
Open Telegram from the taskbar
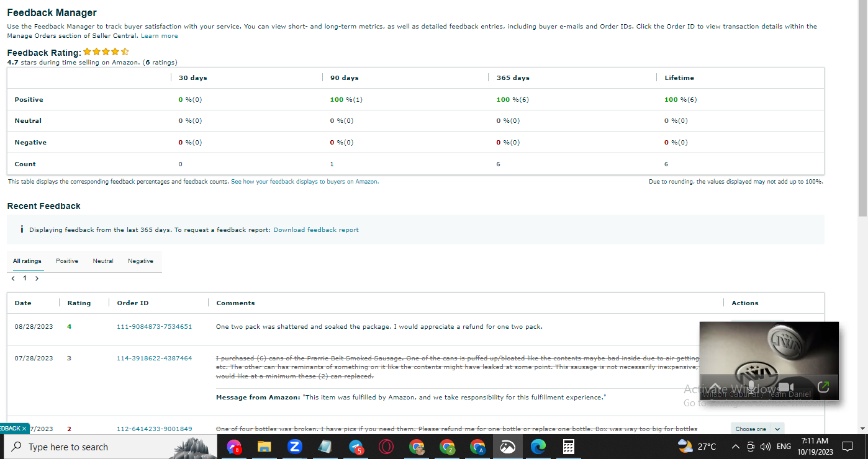click(356, 447)
